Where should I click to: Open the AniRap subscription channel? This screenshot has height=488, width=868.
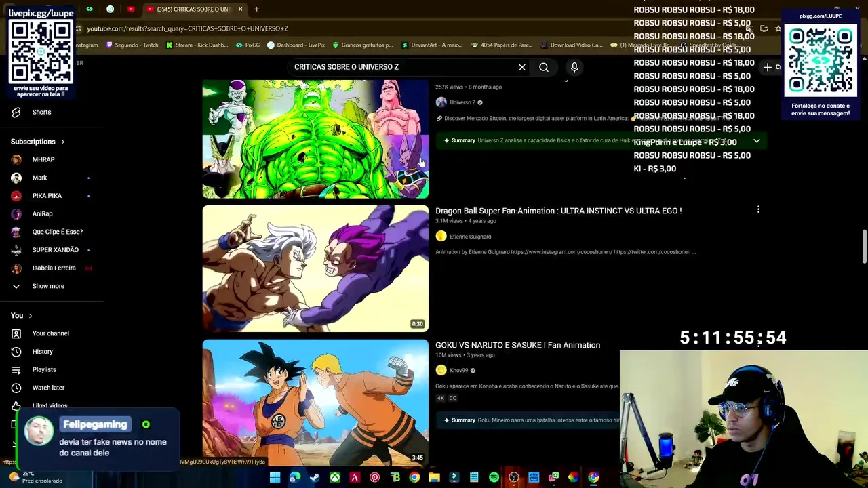coord(42,213)
